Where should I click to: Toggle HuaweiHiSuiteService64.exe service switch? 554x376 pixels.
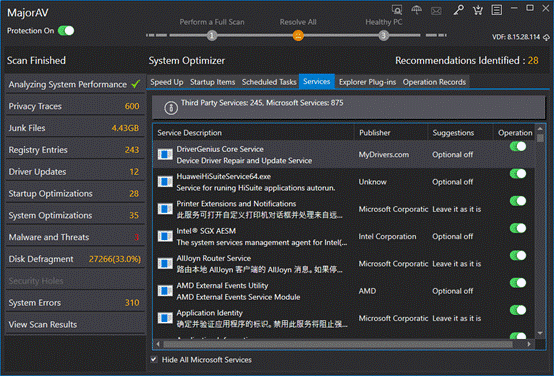point(518,174)
